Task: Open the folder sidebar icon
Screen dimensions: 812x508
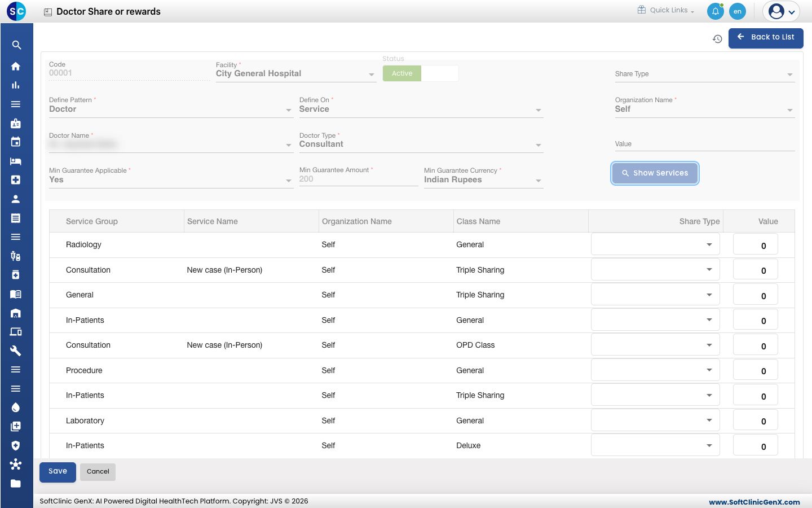Action: coord(16,483)
